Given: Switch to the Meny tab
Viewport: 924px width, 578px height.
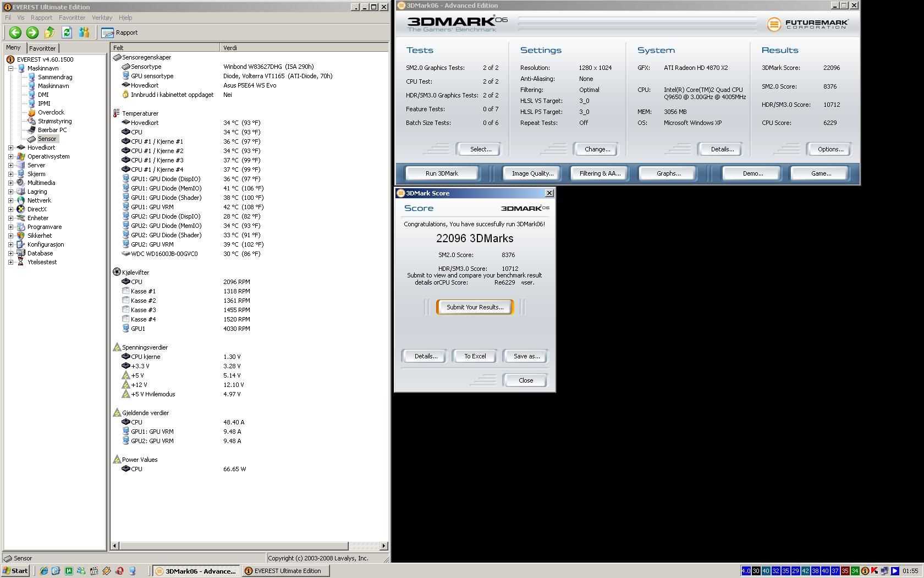Looking at the screenshot, I should click(x=13, y=48).
